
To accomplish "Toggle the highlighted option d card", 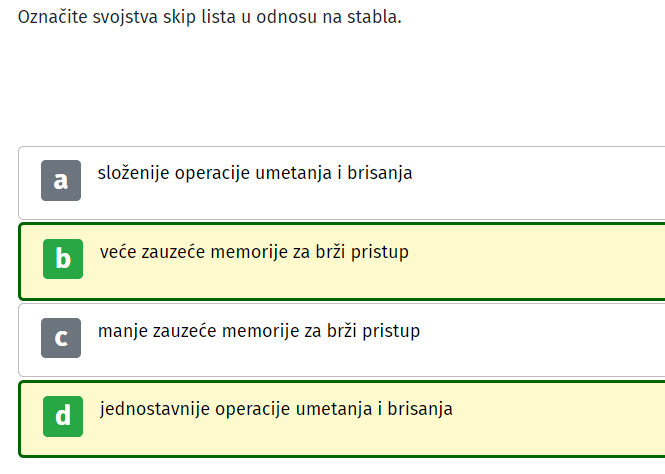I will point(342,419).
